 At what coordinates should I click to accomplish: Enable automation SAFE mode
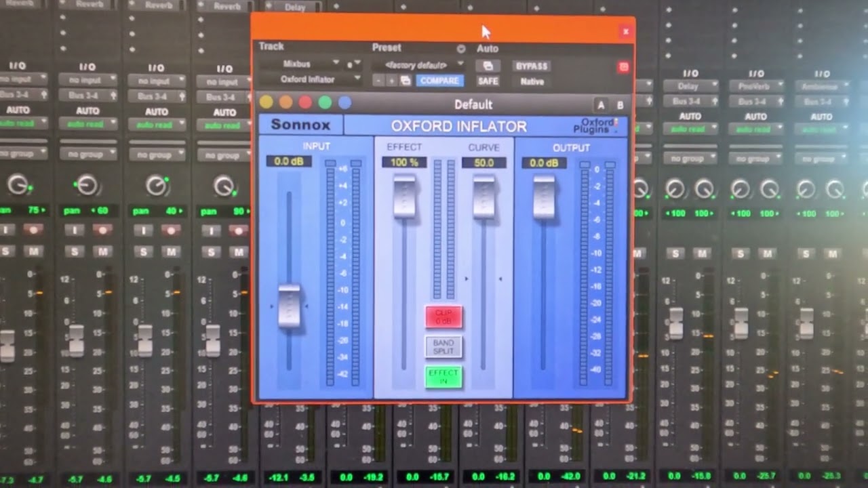[x=488, y=81]
